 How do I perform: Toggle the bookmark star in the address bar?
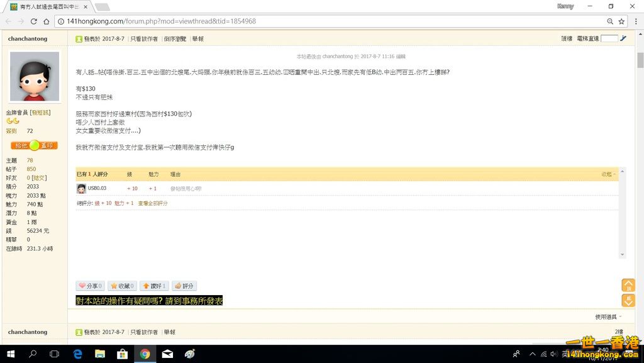(620, 20)
